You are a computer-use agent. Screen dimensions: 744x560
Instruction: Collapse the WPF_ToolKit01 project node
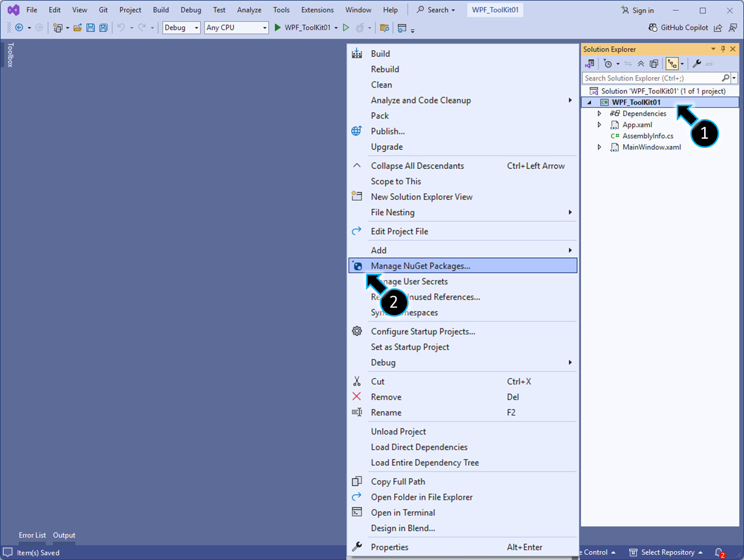point(590,103)
